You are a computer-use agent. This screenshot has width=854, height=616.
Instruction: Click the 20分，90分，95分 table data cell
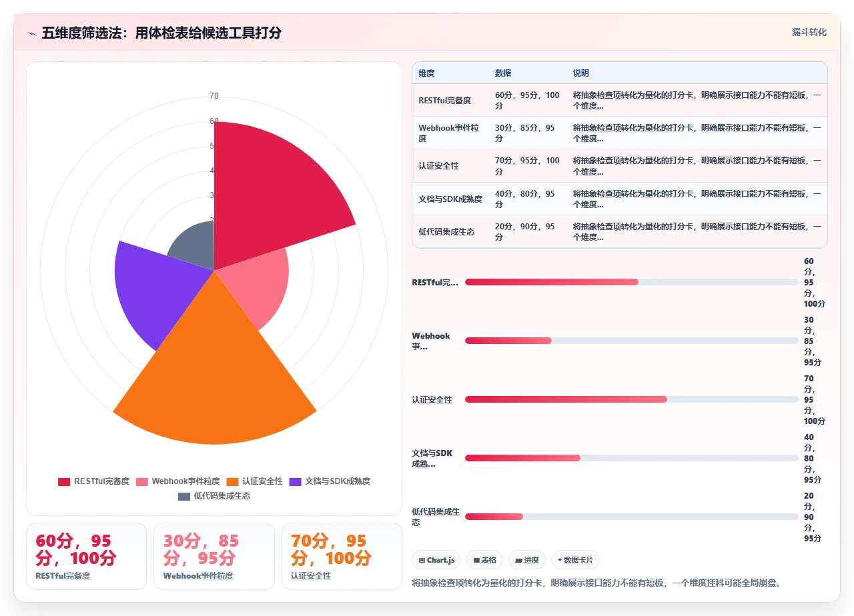point(528,231)
